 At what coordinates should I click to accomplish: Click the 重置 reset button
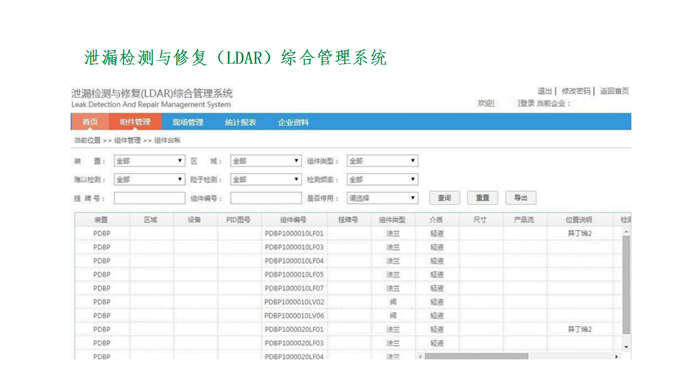[x=483, y=198]
